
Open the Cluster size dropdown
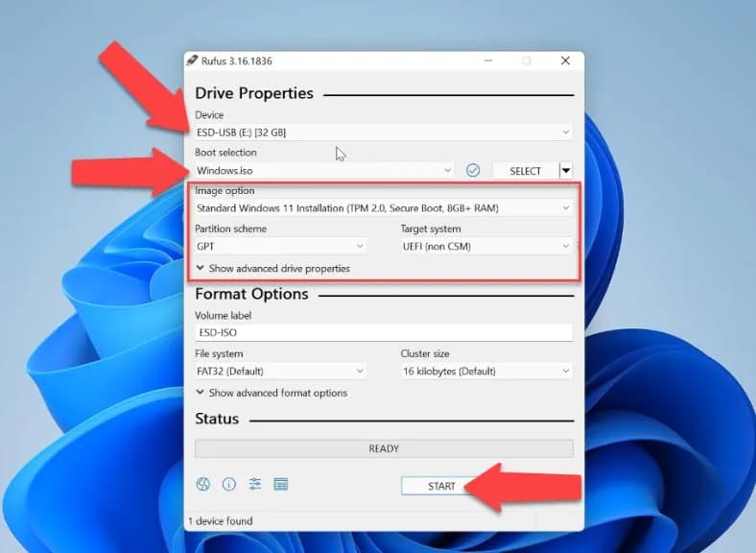(x=486, y=372)
